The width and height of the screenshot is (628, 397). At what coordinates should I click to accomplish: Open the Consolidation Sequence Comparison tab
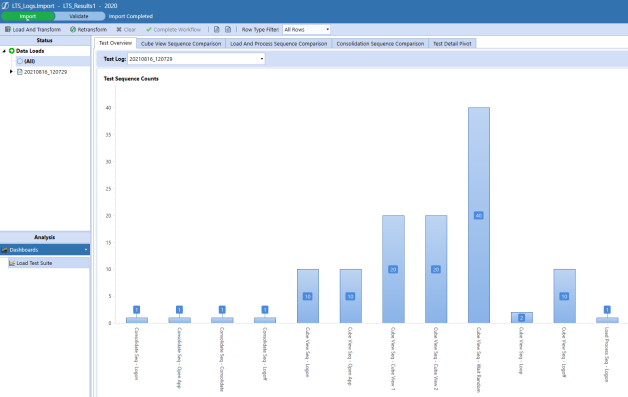click(380, 44)
